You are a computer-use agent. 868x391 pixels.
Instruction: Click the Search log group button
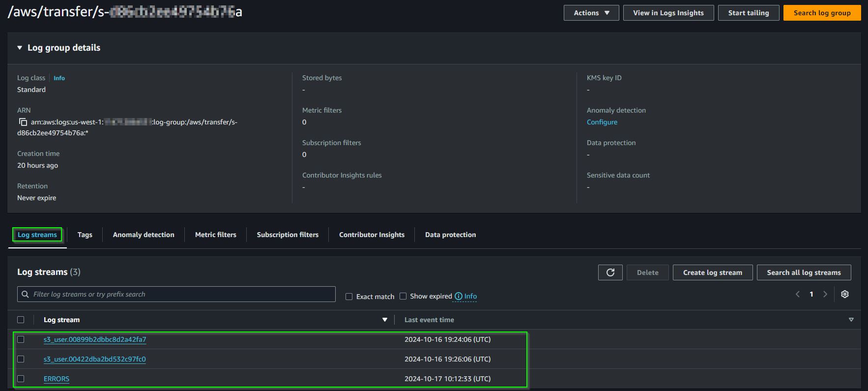pyautogui.click(x=822, y=13)
